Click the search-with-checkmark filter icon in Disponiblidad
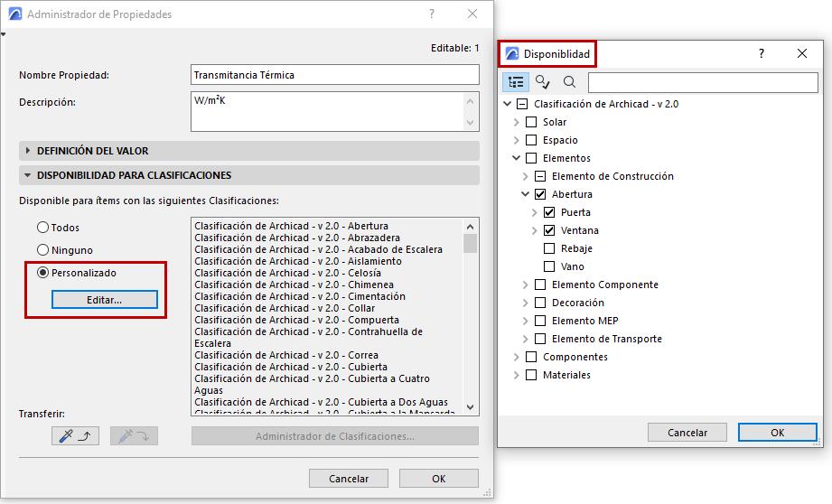Image resolution: width=832 pixels, height=504 pixels. [x=542, y=81]
